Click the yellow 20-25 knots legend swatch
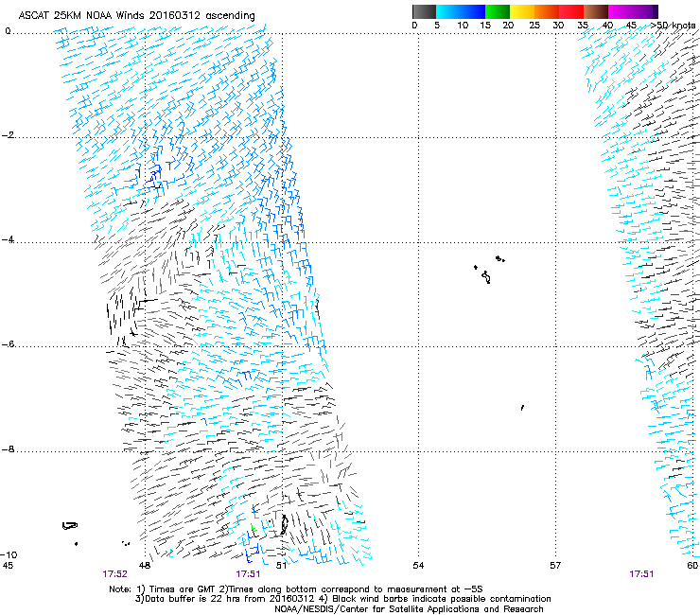 [522, 11]
